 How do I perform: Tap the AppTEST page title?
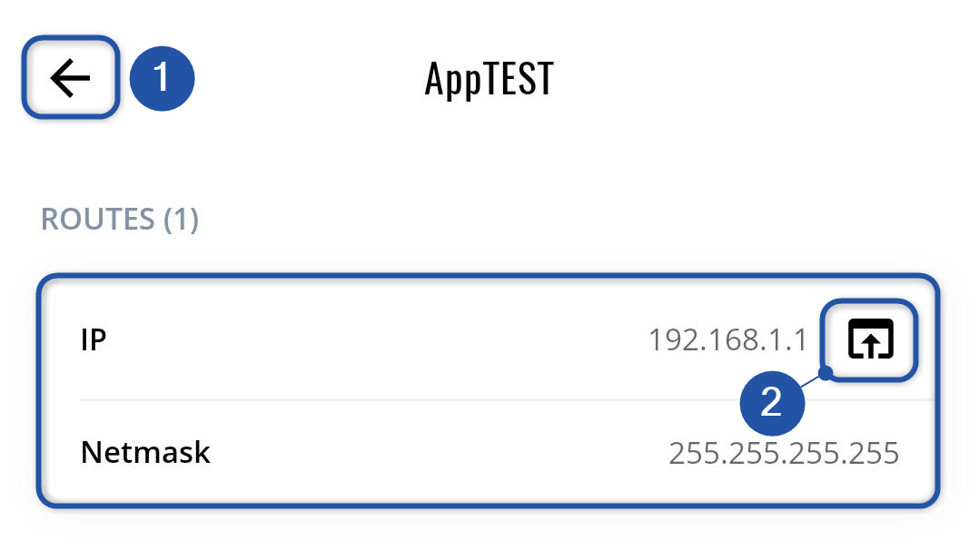pyautogui.click(x=489, y=80)
